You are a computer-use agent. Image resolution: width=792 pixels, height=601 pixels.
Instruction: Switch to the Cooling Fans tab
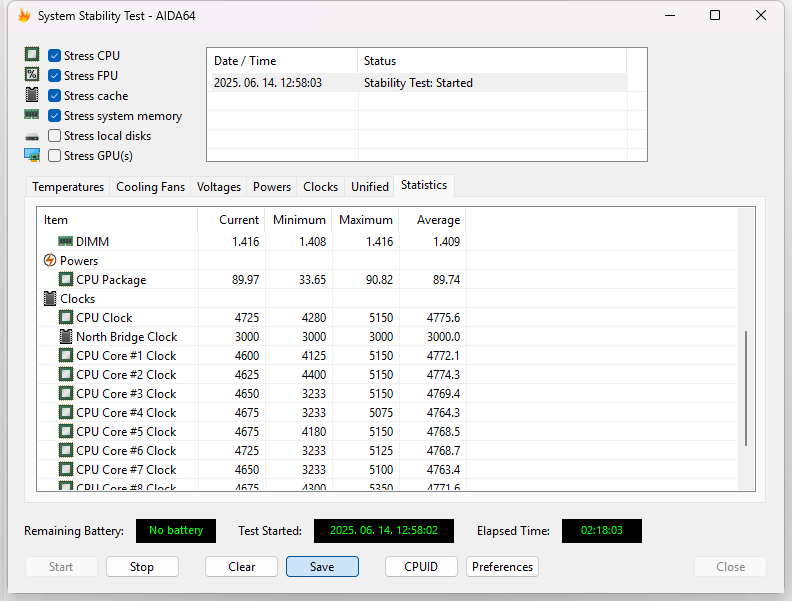(x=150, y=187)
